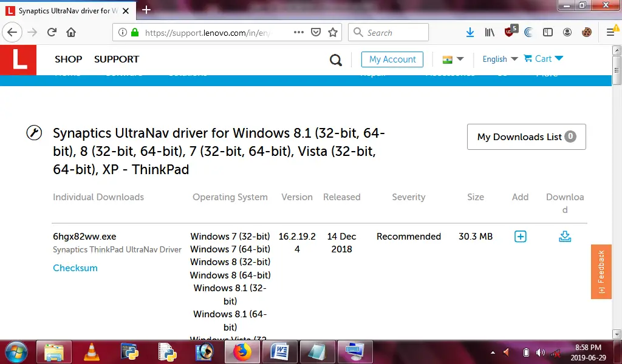Click the Firefox Search input box

click(388, 33)
